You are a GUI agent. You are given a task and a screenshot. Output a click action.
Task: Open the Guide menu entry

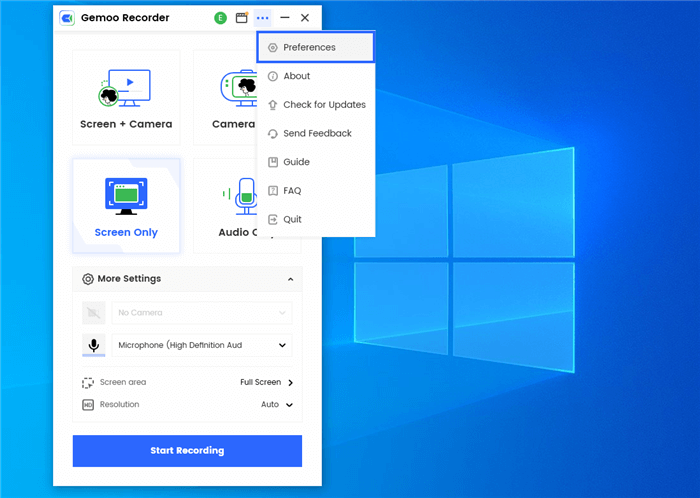tap(316, 162)
